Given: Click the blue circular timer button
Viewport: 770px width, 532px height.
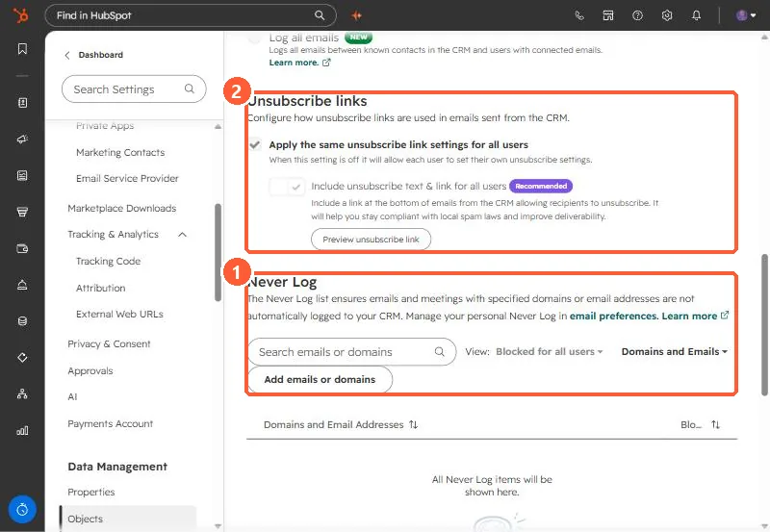Looking at the screenshot, I should (x=22, y=510).
